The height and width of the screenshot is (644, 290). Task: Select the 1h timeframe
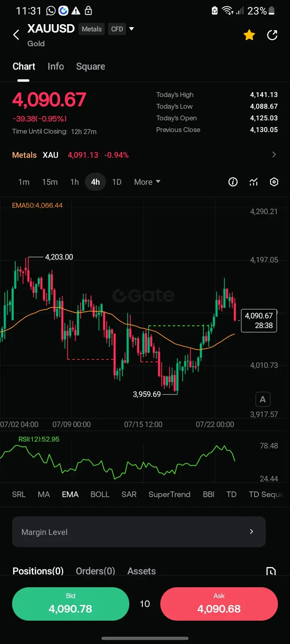click(75, 182)
